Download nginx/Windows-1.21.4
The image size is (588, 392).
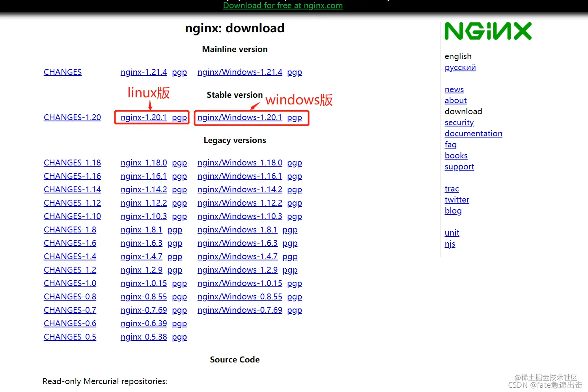click(x=240, y=72)
